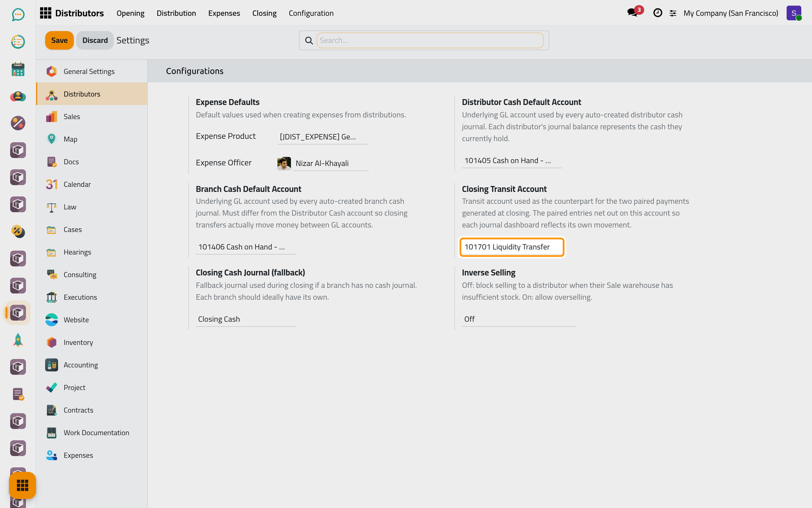Open Expense Product dropdown field
This screenshot has width=812, height=508.
[323, 137]
